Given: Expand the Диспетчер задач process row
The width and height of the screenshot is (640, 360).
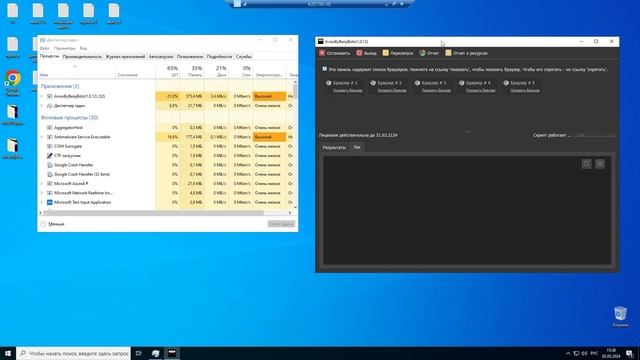Looking at the screenshot, I should pos(42,106).
